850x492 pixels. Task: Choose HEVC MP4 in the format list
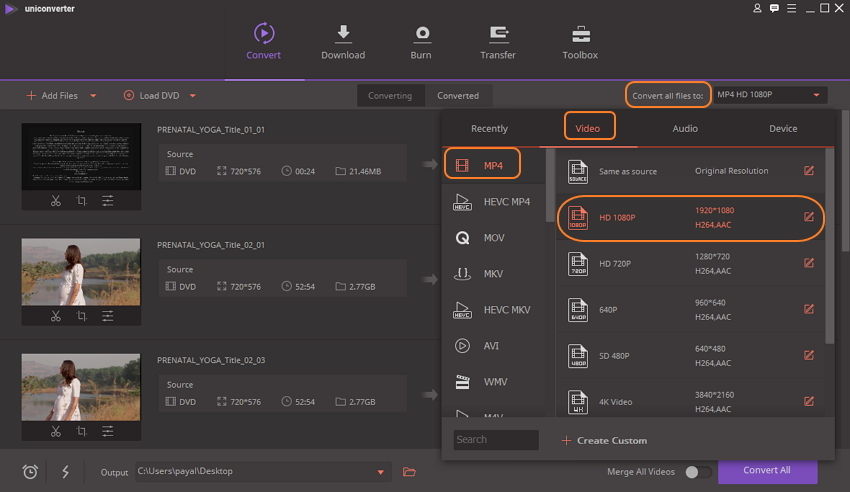[494, 202]
